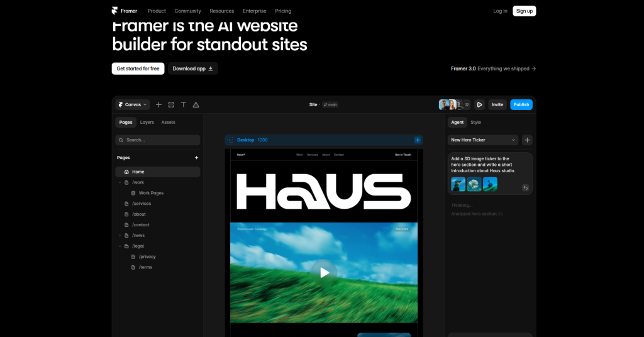This screenshot has height=337, width=644.
Task: Click Get started for free
Action: (138, 69)
